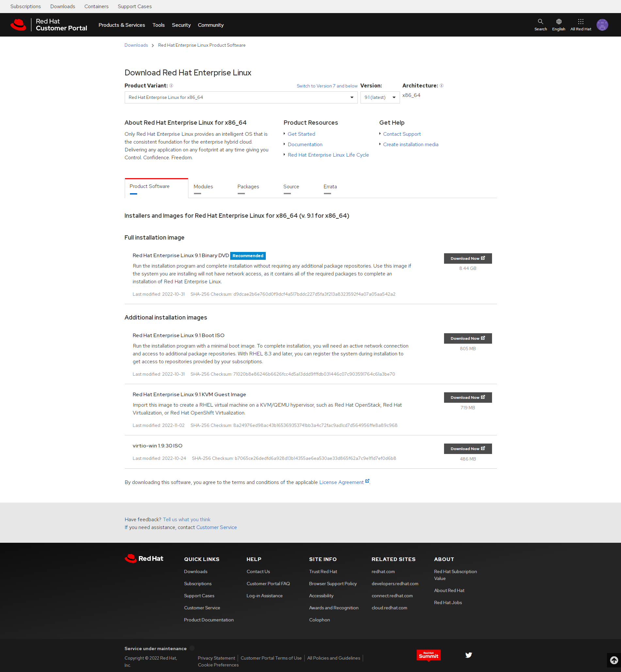Switch to the Modules tab
621x672 pixels.
pos(203,187)
